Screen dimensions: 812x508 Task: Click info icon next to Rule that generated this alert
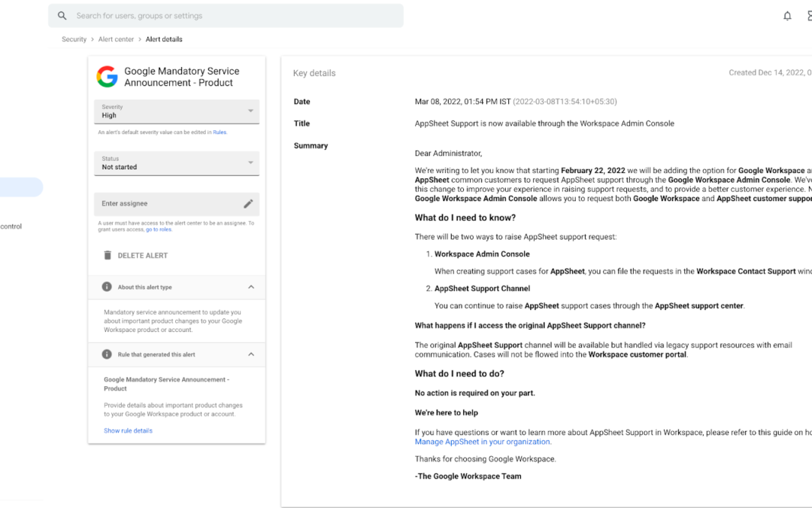107,354
